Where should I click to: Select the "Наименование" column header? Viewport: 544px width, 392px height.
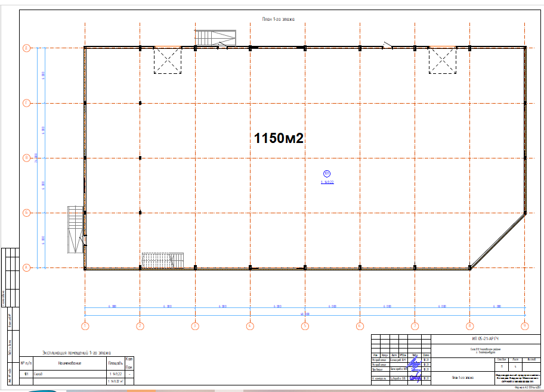[x=69, y=362]
